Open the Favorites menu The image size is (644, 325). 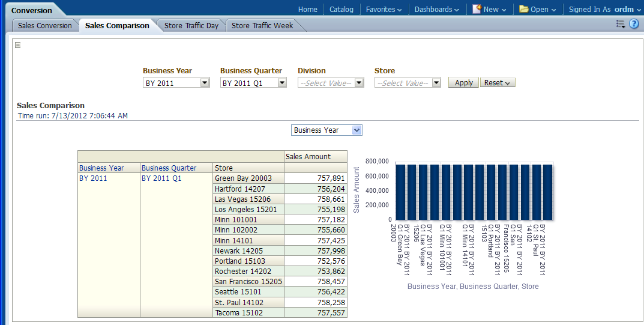(x=384, y=10)
